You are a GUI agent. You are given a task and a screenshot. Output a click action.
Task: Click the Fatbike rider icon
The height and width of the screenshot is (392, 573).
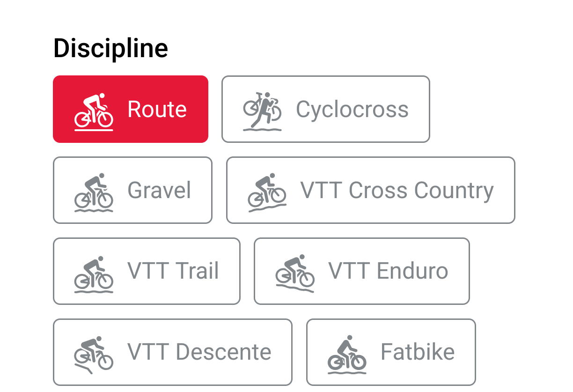click(x=347, y=355)
